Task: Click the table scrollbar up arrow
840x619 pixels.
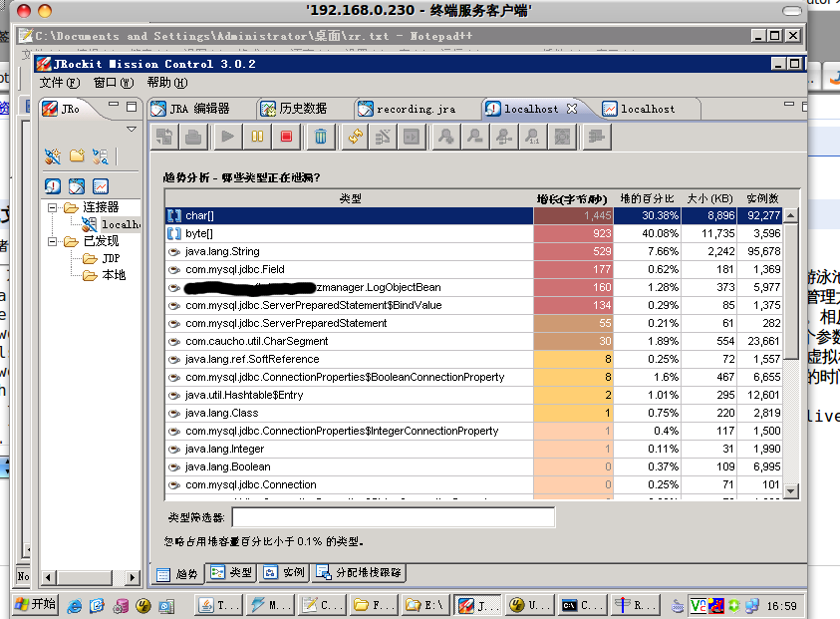Action: [791, 215]
